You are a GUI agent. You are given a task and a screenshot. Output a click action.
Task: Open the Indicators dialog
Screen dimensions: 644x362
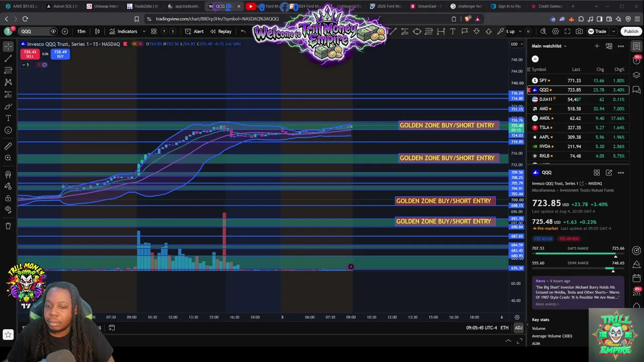click(x=123, y=31)
